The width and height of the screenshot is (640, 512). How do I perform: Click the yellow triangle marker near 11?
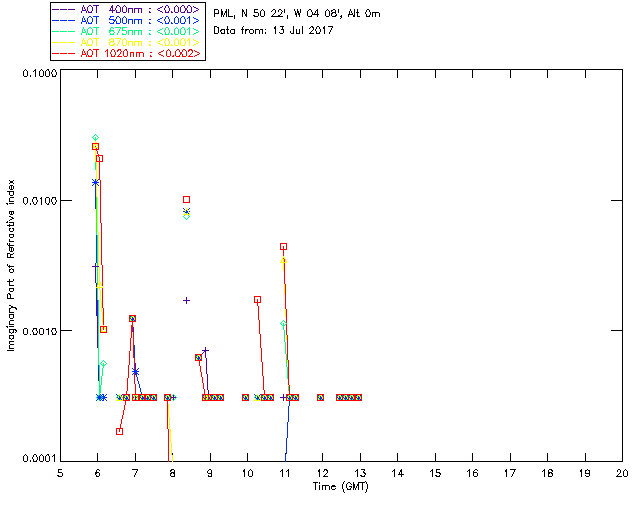point(284,260)
